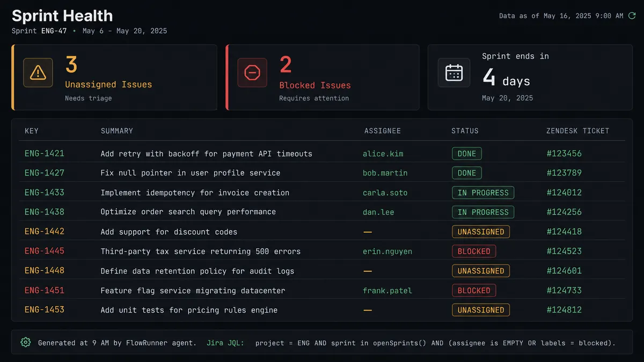
Task: Sort by the ASSIGNEE column header
Action: pos(383,131)
